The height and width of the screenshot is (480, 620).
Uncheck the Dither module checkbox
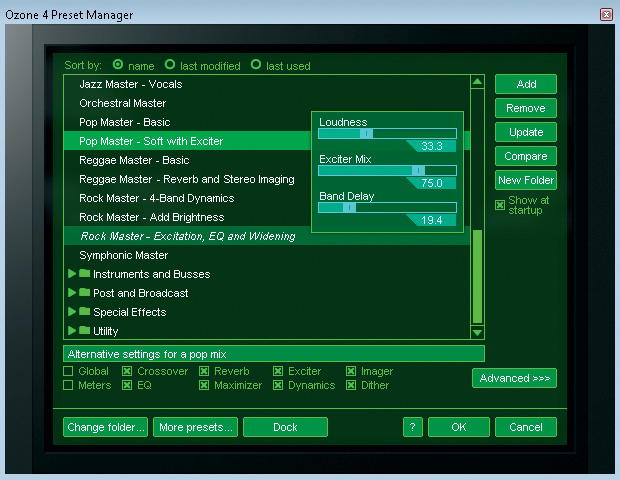[x=351, y=385]
